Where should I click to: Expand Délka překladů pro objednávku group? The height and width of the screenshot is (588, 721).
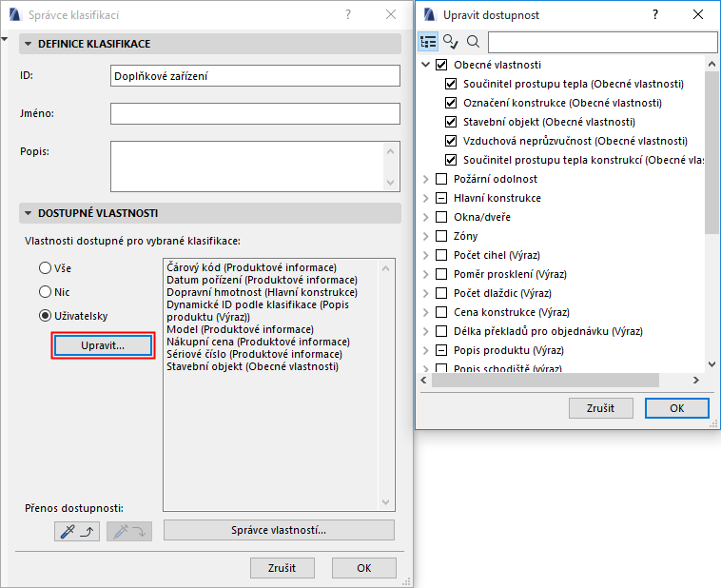426,331
